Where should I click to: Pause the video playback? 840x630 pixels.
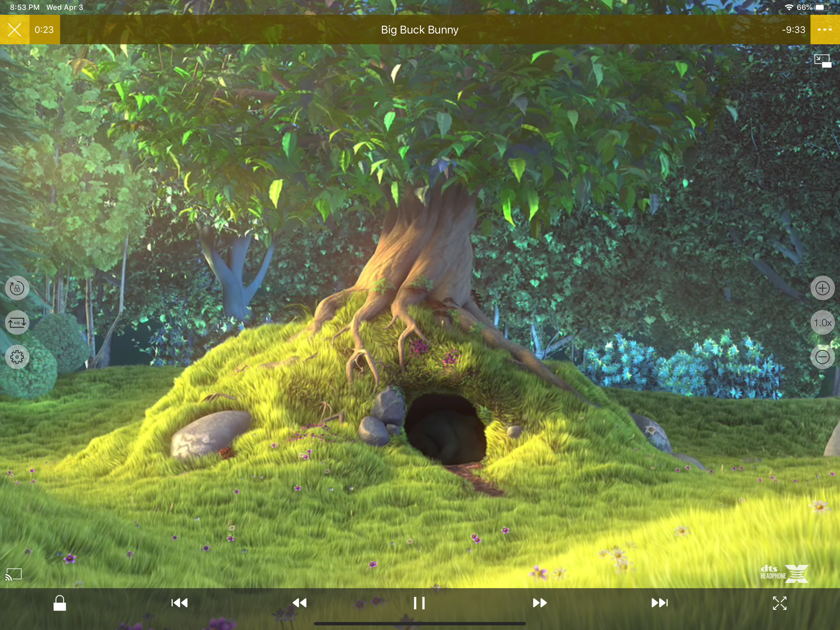pos(419,603)
